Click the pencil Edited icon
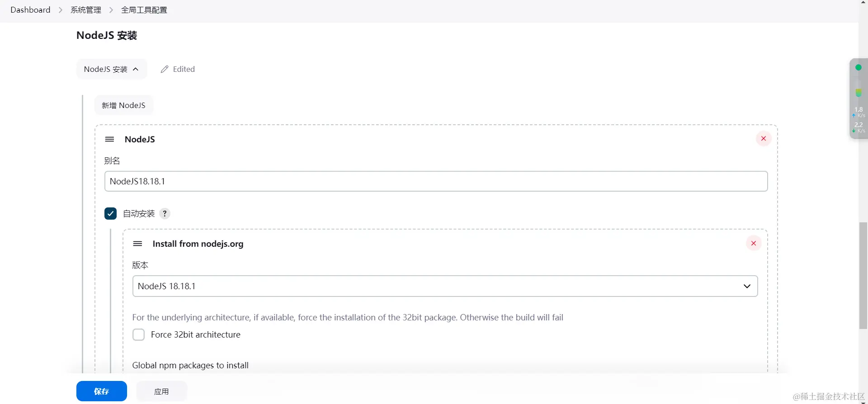The height and width of the screenshot is (404, 868). pyautogui.click(x=165, y=69)
